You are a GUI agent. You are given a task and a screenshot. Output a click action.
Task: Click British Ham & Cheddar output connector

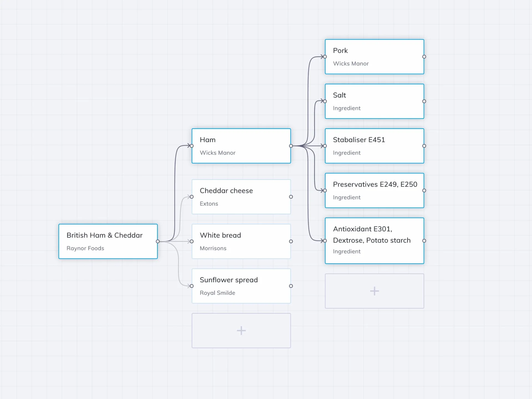pyautogui.click(x=158, y=241)
